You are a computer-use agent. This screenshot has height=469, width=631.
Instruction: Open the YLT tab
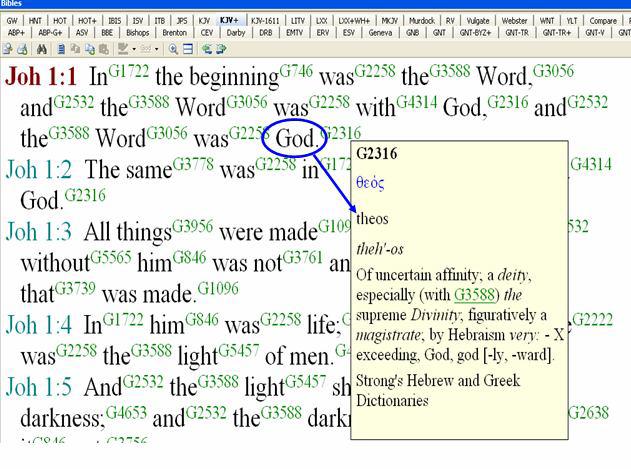571,21
